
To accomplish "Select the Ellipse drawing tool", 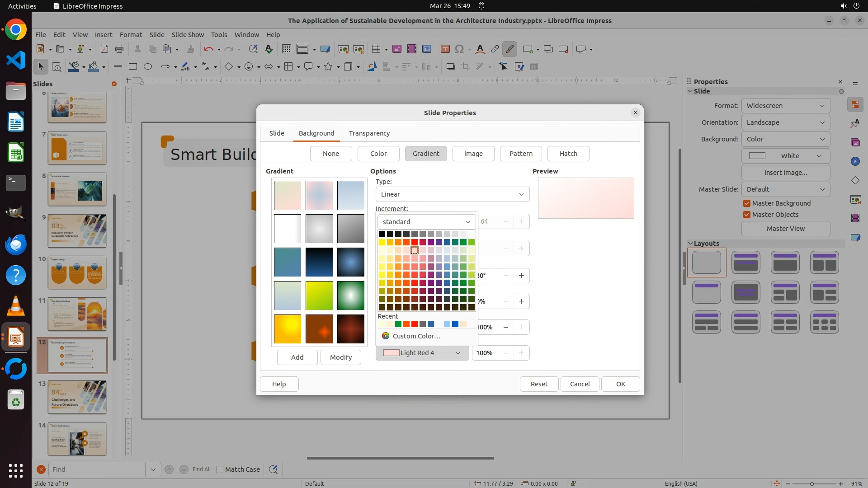I will [148, 67].
